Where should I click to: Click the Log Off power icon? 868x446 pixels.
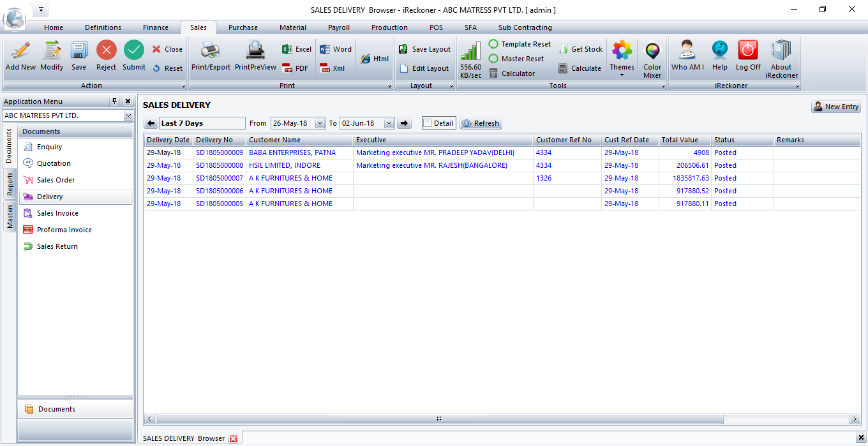tap(747, 51)
